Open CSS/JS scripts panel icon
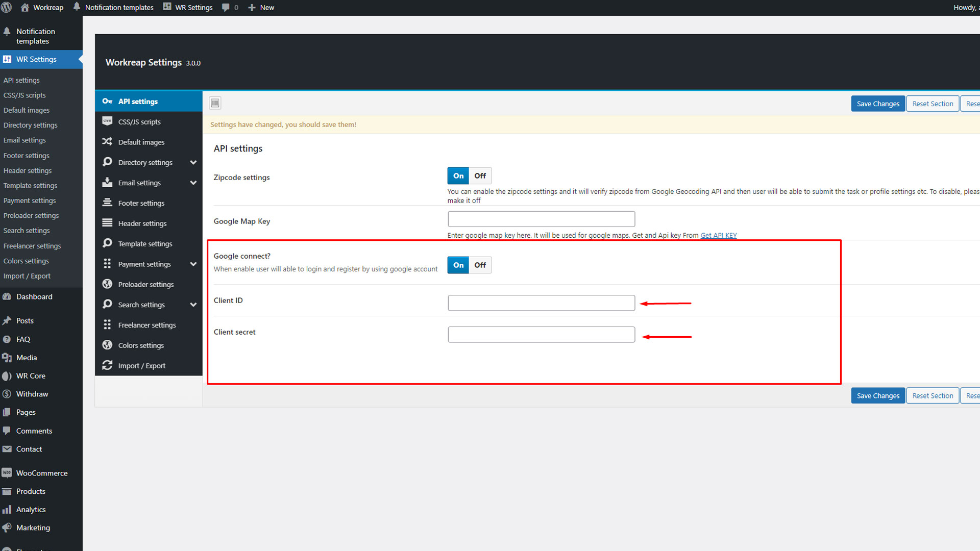The width and height of the screenshot is (980, 551). coord(107,121)
